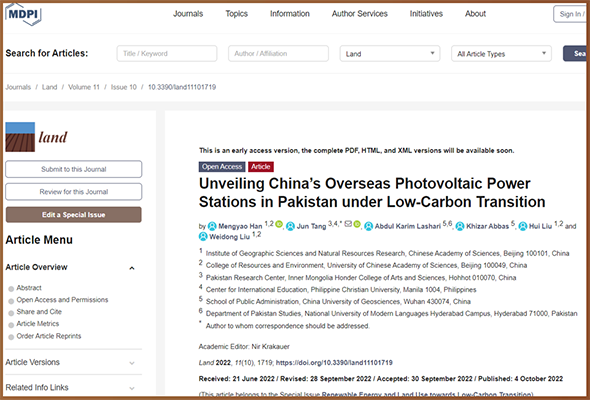The width and height of the screenshot is (590, 400).
Task: Open the Journals menu
Action: [x=188, y=14]
